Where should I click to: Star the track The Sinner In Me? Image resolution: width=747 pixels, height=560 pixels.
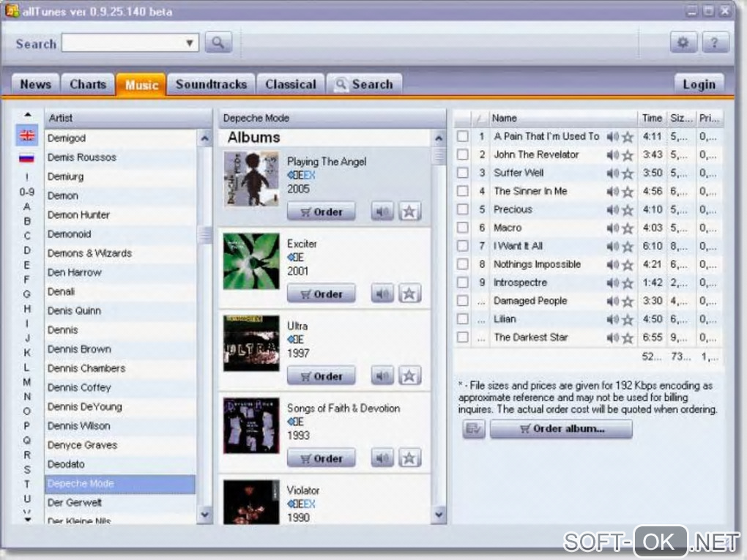[x=628, y=192]
